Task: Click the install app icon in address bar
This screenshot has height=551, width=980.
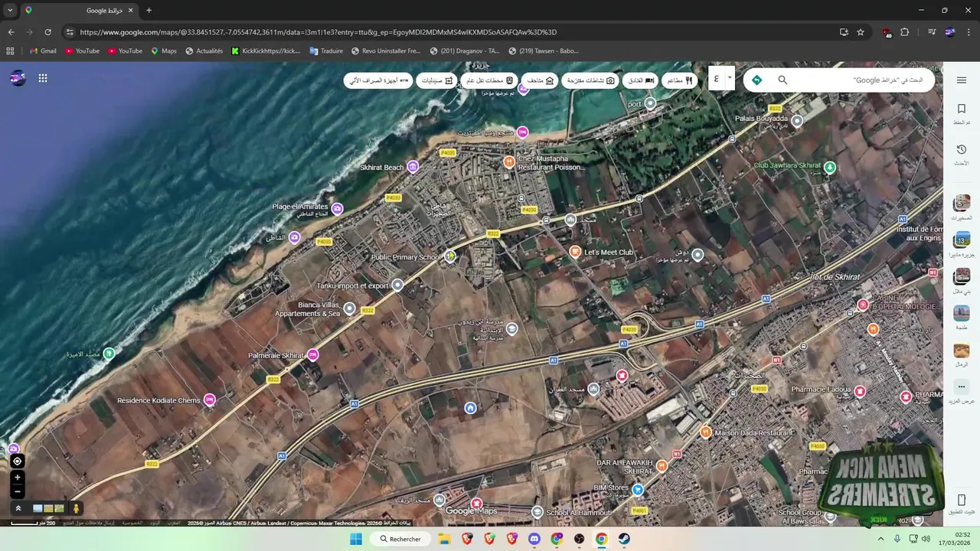Action: click(844, 32)
